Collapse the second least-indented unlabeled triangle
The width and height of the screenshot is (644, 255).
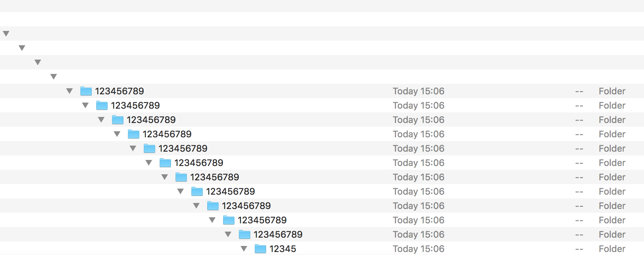coord(22,48)
